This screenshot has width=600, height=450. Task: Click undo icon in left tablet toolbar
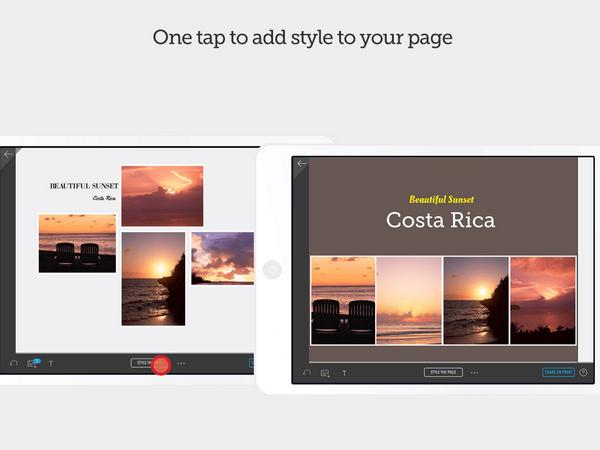pyautogui.click(x=14, y=363)
